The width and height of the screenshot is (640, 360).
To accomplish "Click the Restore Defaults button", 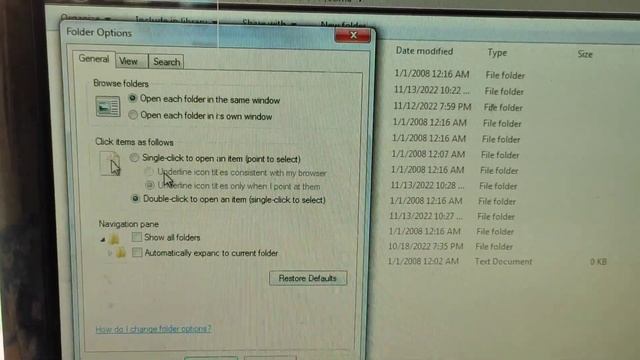I will pyautogui.click(x=308, y=278).
